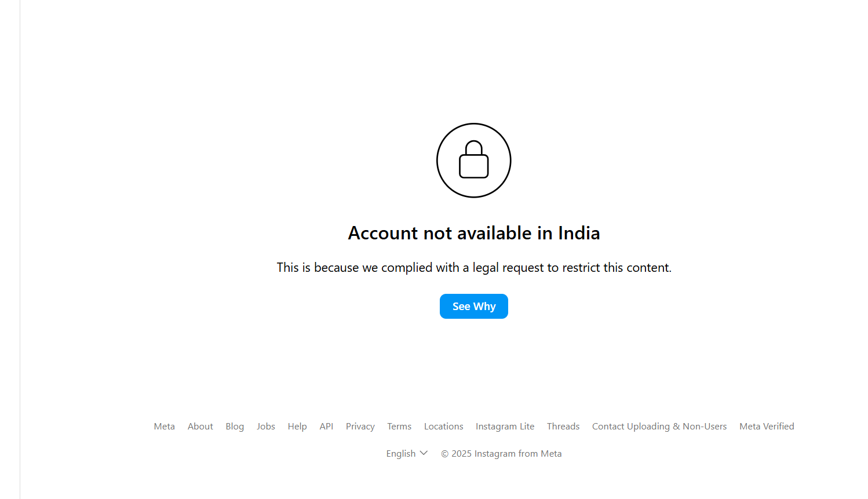Open the Meta footer link
Image resolution: width=868 pixels, height=499 pixels.
click(x=165, y=427)
